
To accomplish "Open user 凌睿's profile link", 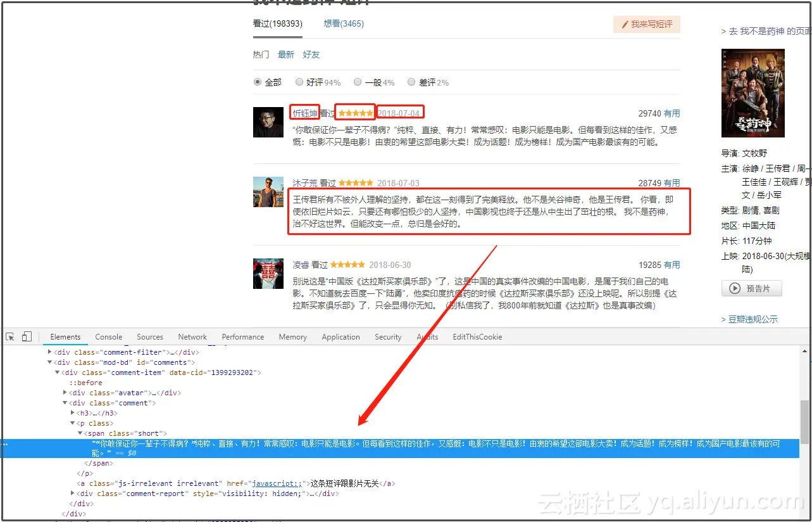I will point(301,264).
